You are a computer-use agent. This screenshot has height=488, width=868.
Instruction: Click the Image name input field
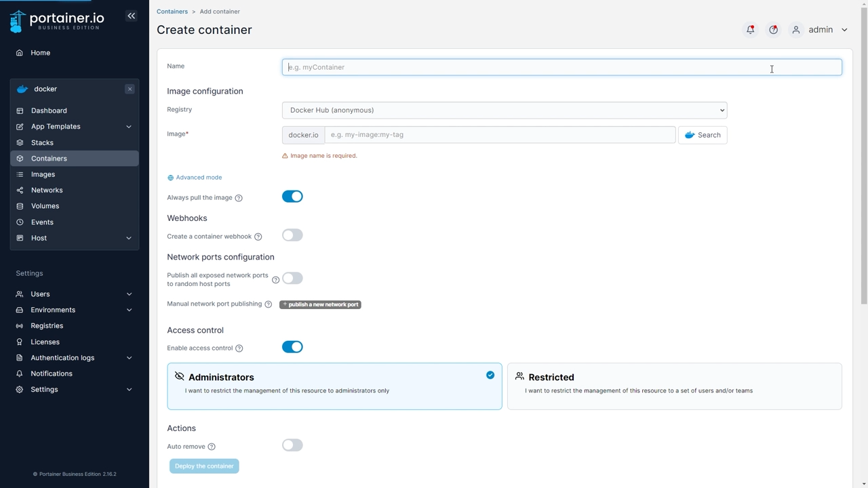pyautogui.click(x=499, y=135)
